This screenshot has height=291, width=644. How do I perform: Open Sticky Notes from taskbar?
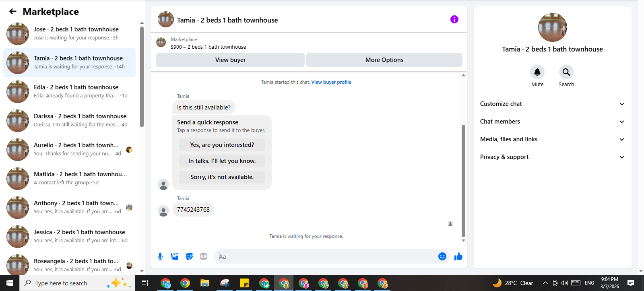244,283
